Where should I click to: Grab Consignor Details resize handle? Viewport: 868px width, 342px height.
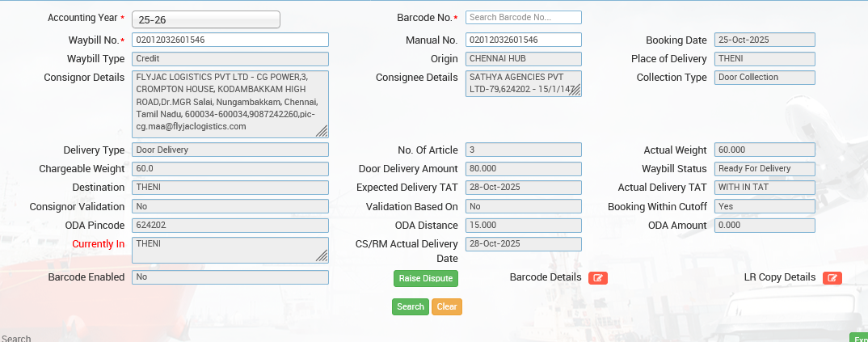pos(322,131)
